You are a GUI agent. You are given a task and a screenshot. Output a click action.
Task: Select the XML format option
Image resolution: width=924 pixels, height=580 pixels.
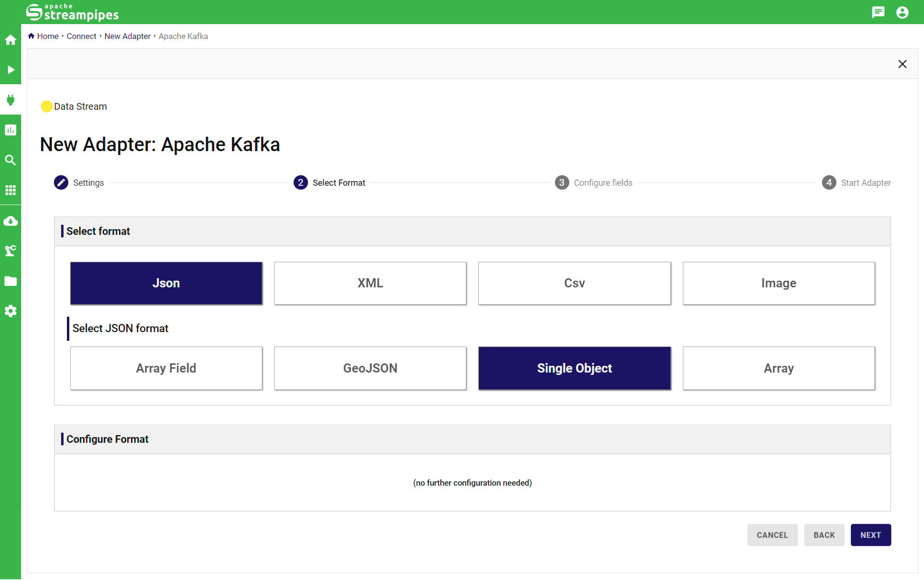(x=370, y=283)
